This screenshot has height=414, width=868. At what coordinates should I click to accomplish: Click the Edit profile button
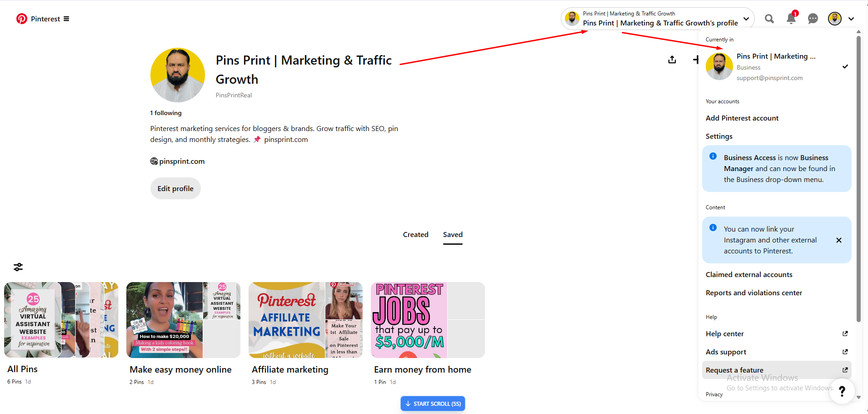click(175, 189)
